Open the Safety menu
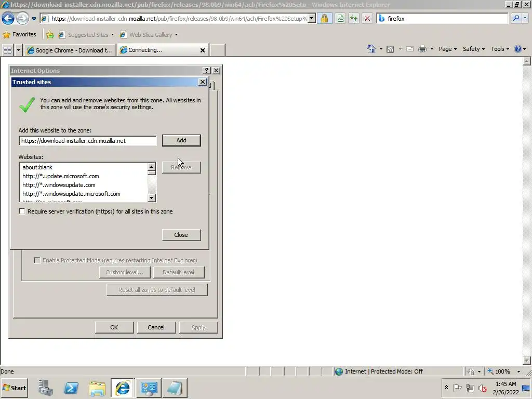 tap(474, 49)
